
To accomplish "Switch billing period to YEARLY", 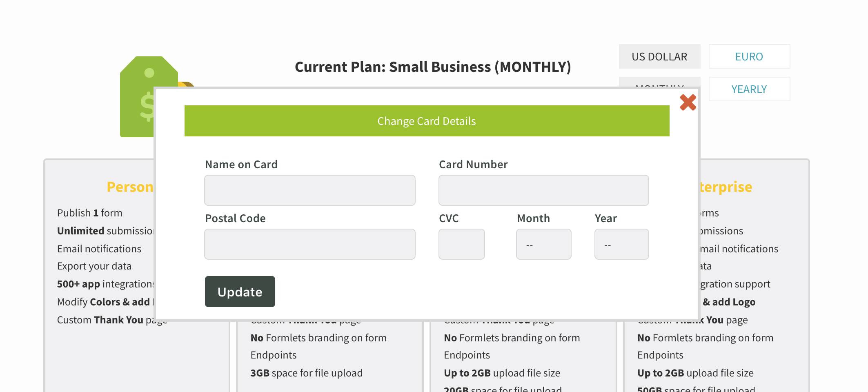I will coord(749,89).
